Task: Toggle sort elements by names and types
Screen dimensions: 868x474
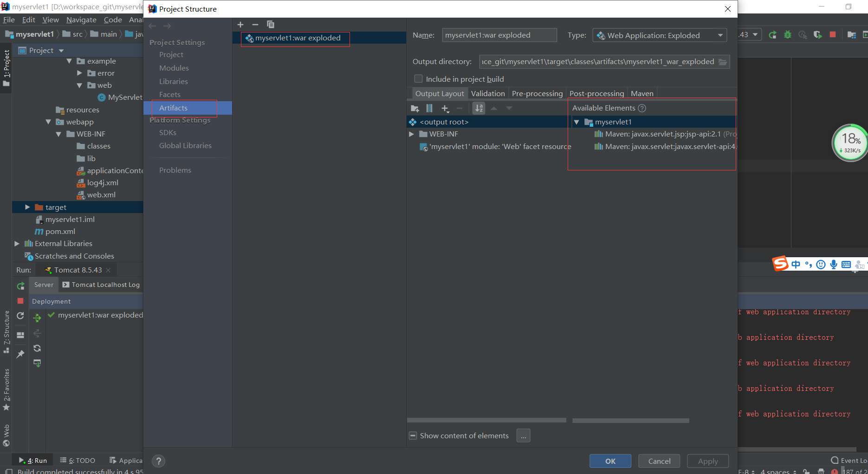Action: tap(479, 108)
